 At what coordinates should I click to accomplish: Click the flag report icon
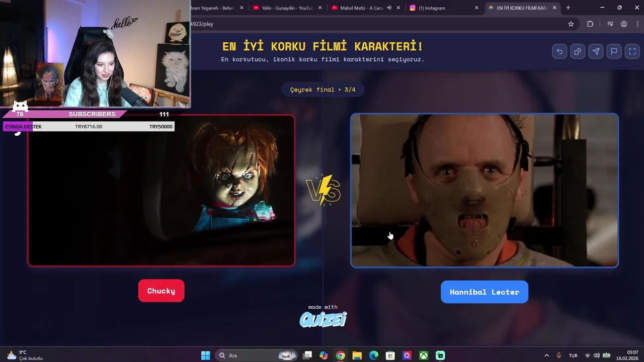(614, 51)
